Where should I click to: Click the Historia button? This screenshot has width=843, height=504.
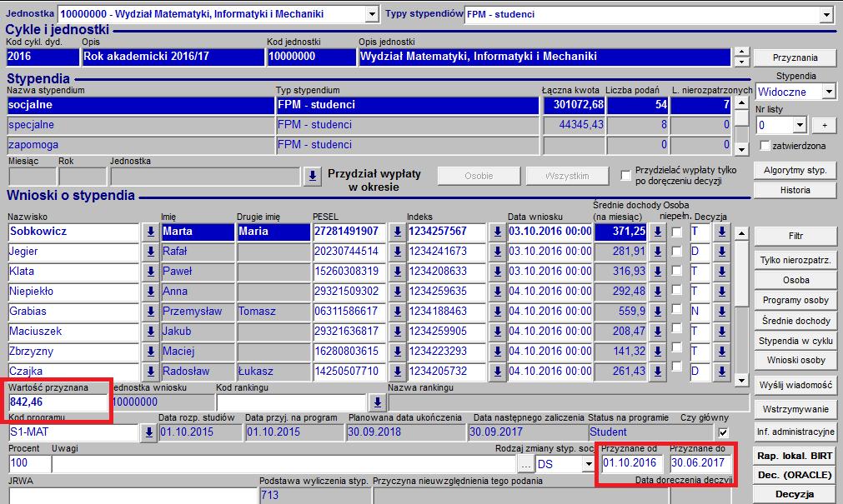(x=795, y=190)
